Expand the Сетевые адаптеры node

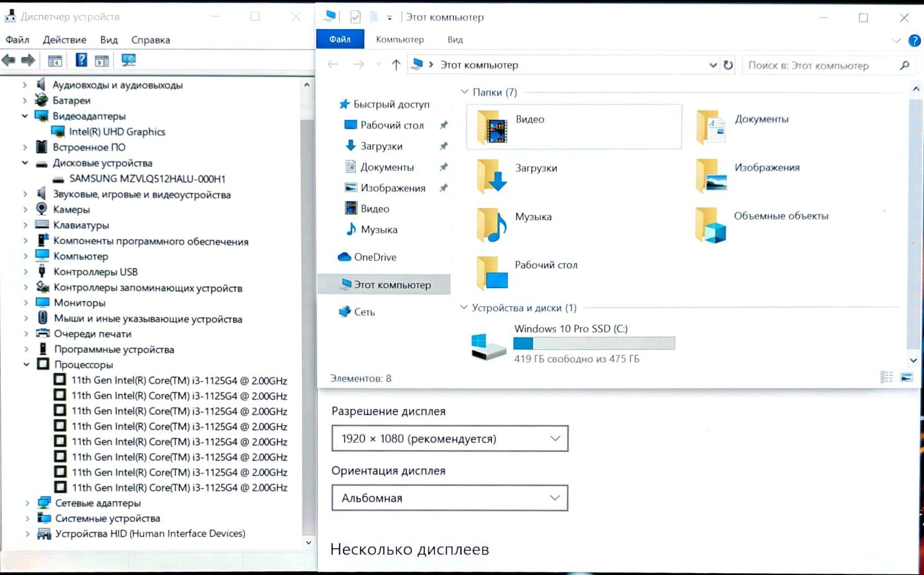27,503
